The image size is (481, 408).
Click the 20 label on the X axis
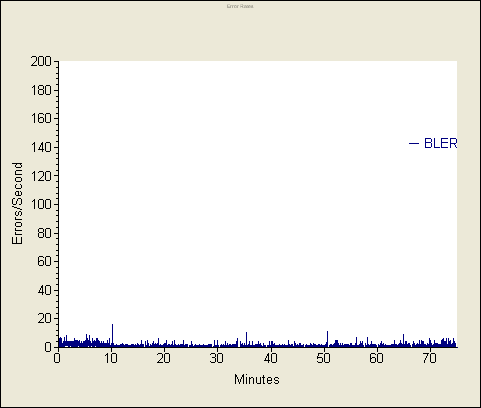tap(164, 358)
